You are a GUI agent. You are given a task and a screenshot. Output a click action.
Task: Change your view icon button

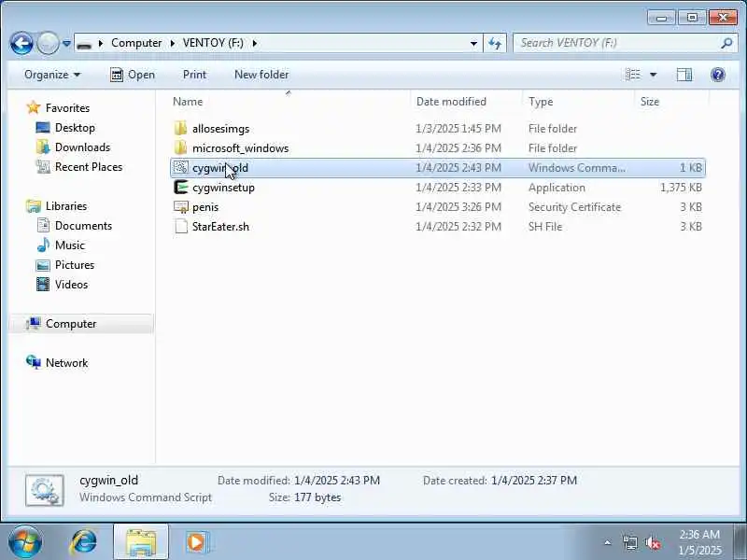pyautogui.click(x=633, y=75)
